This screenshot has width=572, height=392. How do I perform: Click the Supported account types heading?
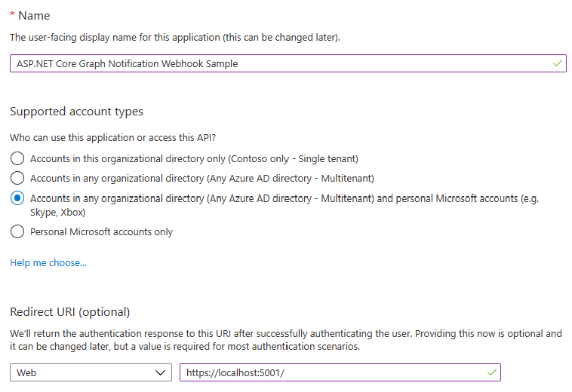(77, 112)
